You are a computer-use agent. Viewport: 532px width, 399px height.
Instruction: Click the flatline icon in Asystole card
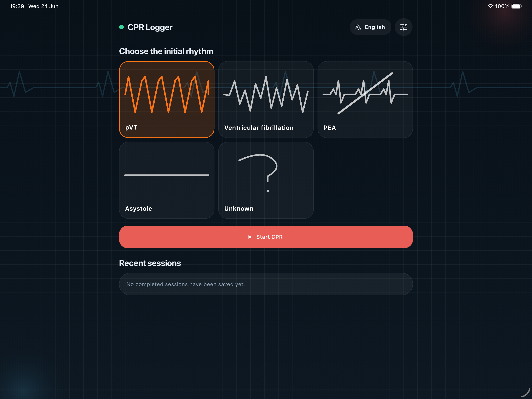(167, 175)
